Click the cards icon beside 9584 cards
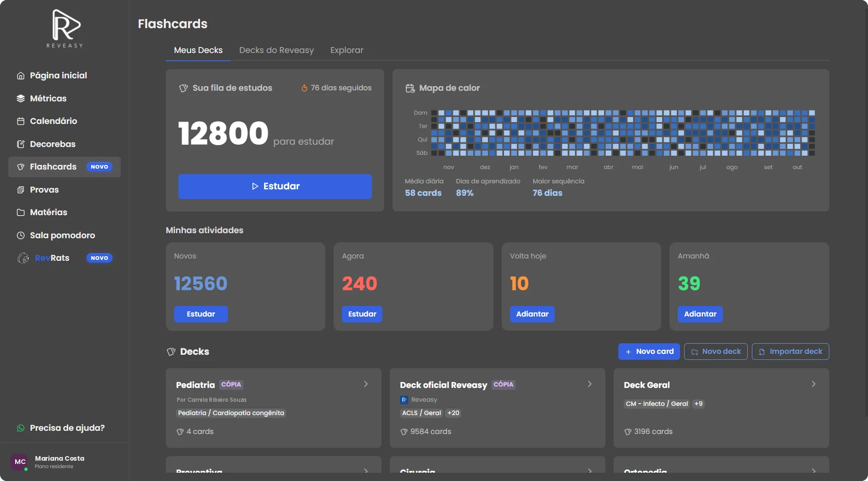The height and width of the screenshot is (481, 868). tap(404, 432)
